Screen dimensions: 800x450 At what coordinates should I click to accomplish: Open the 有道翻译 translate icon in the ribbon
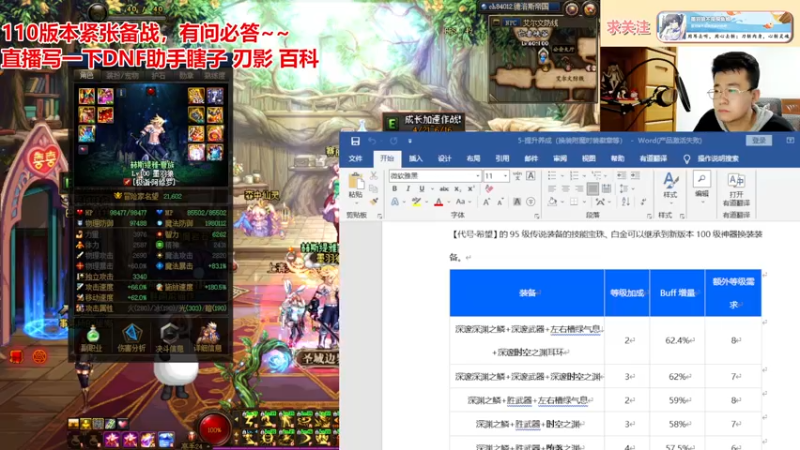(x=736, y=181)
